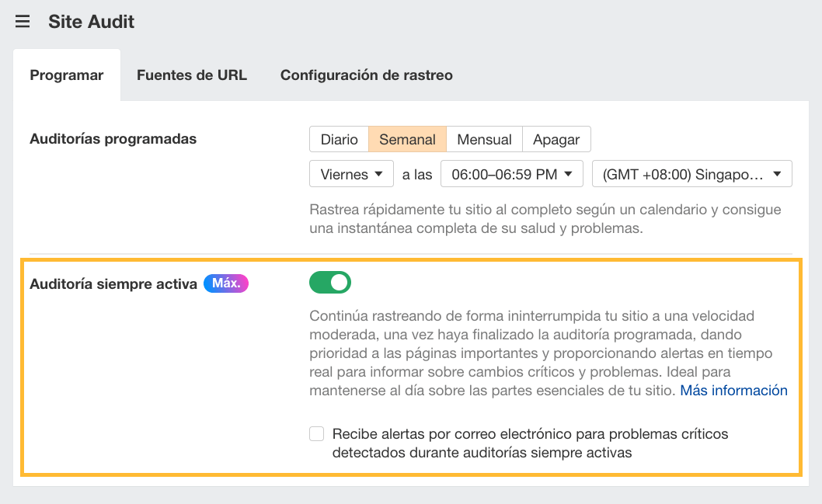This screenshot has width=822, height=504.
Task: Open the hamburger navigation menu
Action: (22, 21)
